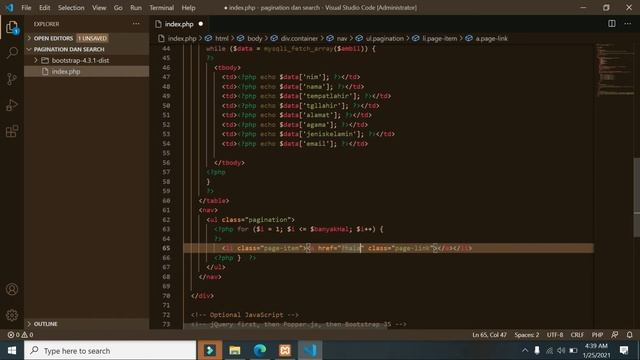Click the 1 UNSAVED badge
The image size is (640, 360).
[92, 38]
